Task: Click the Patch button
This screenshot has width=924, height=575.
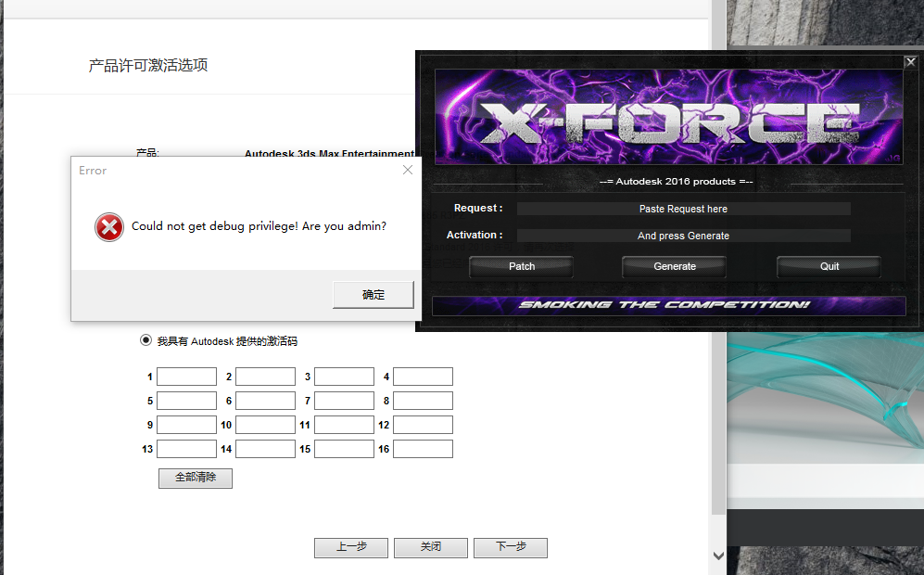Action: click(522, 266)
